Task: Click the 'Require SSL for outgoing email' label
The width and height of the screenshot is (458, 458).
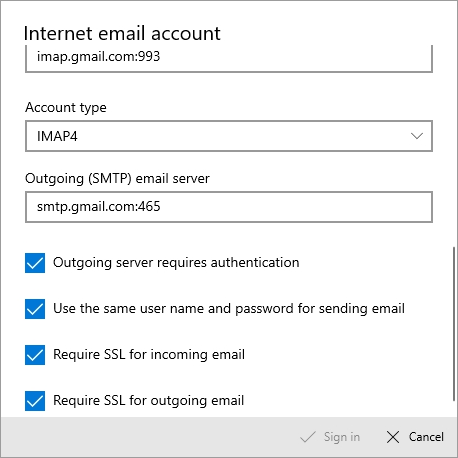Action: pyautogui.click(x=149, y=401)
